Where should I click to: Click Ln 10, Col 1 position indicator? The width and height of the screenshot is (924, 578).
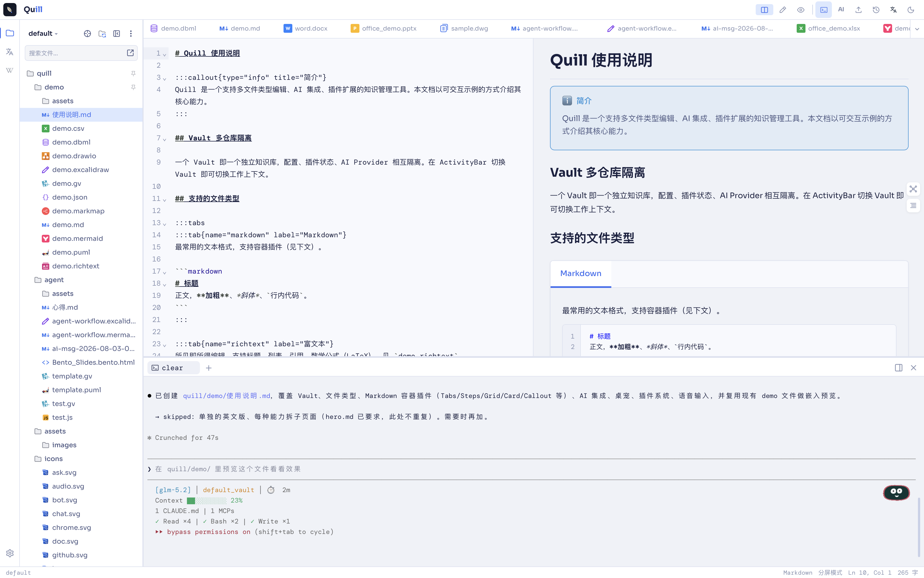[870, 573]
